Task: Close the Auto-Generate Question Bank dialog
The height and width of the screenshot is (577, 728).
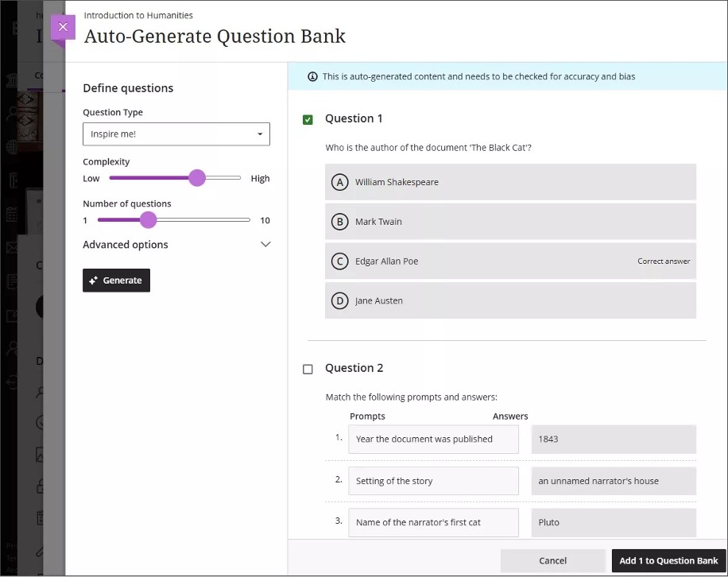Action: pos(63,28)
